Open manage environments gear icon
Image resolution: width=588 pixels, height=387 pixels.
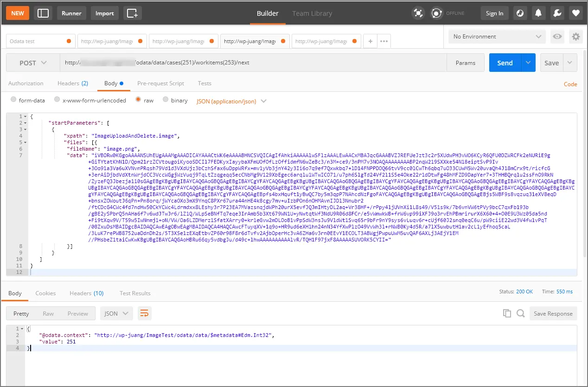(x=576, y=36)
